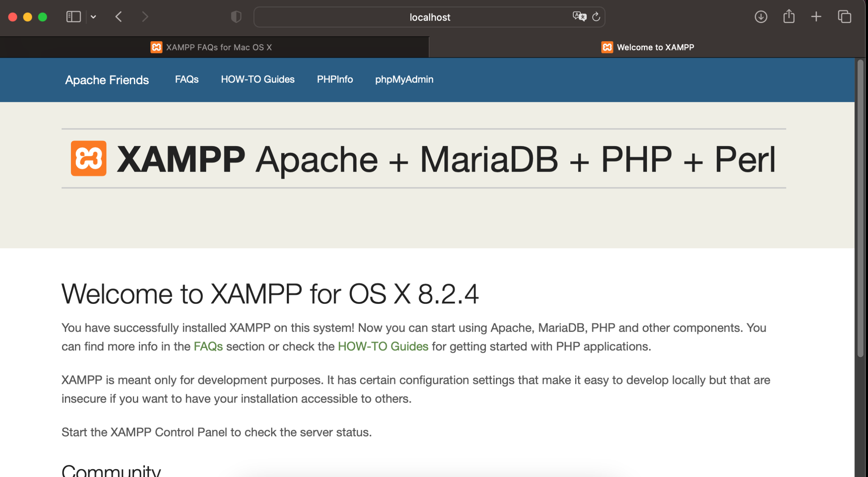Open HOW-TO Guides in the navigation bar
868x477 pixels.
coord(258,79)
